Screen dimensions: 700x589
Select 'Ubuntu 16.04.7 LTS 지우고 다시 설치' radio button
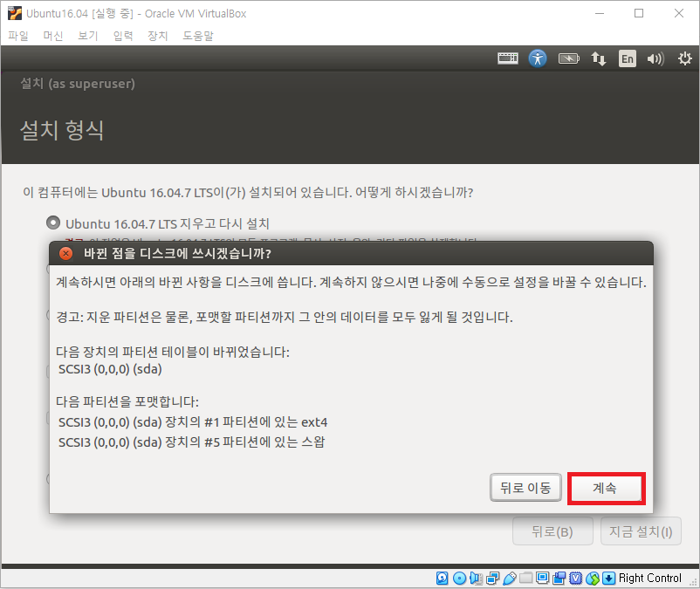click(x=53, y=223)
